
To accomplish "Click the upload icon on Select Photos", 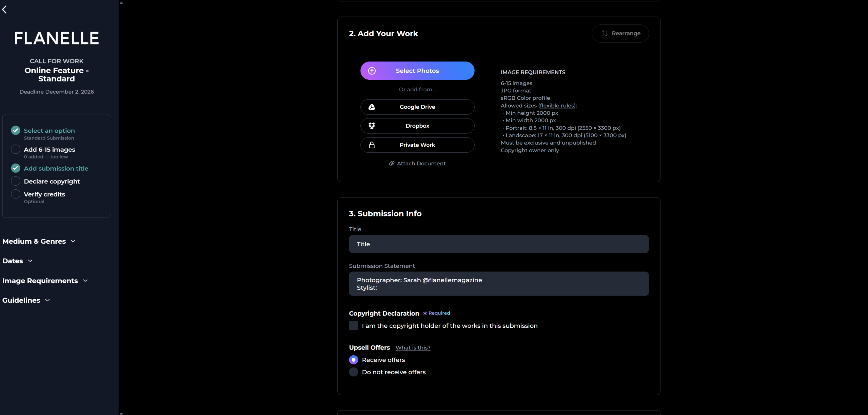I will tap(372, 71).
